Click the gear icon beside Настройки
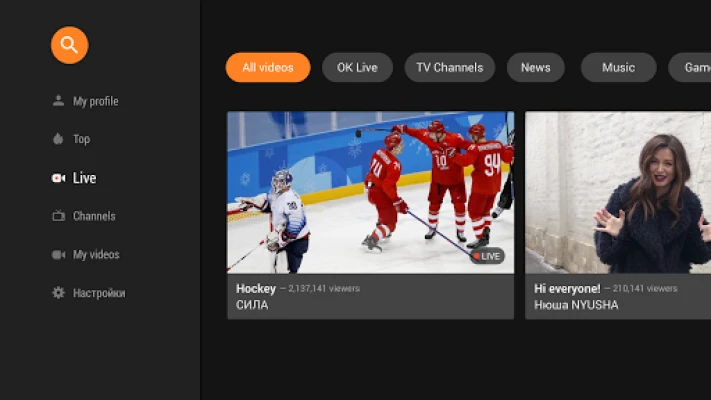Screen dimensions: 711x400 [x=58, y=293]
